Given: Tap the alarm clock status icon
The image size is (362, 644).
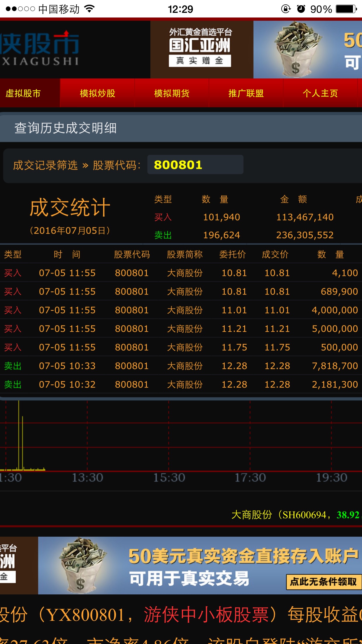Looking at the screenshot, I should [x=301, y=9].
